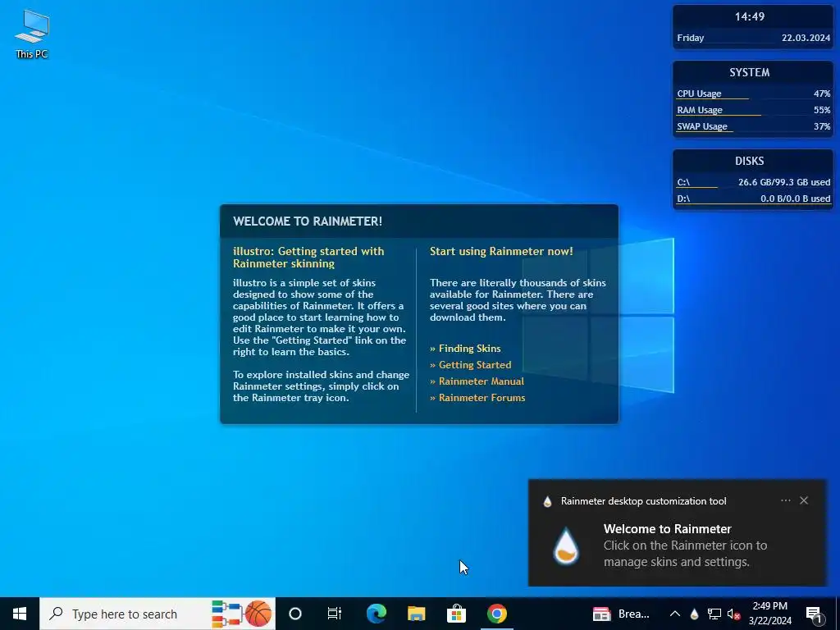The height and width of the screenshot is (630, 840).
Task: Click the illustro Getting started heading
Action: 308,257
